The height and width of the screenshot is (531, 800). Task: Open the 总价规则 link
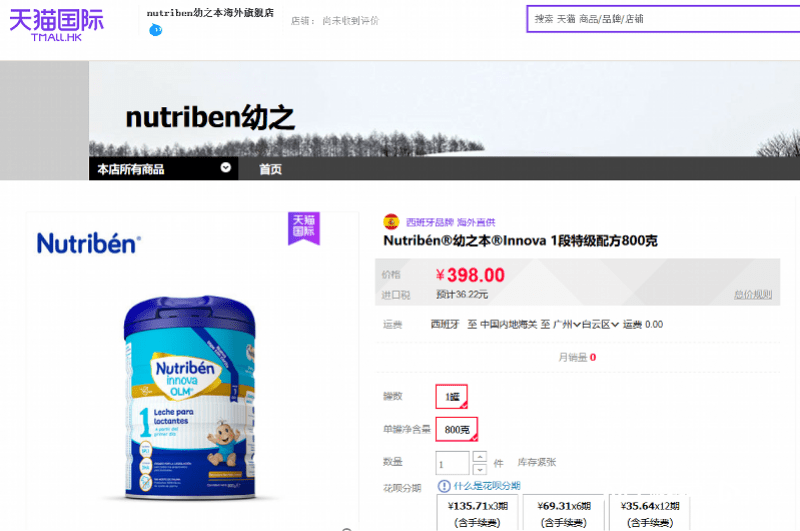tap(753, 294)
